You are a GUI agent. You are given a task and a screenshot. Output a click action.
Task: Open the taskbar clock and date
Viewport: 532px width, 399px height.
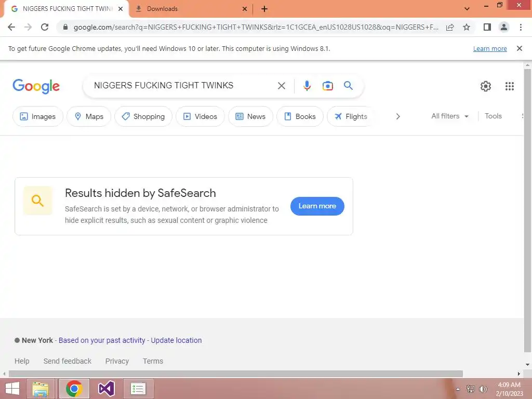click(509, 389)
